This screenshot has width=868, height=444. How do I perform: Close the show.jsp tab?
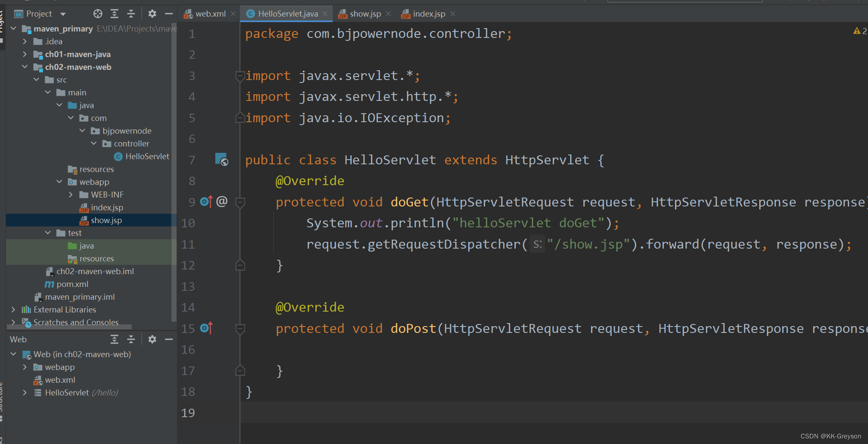coord(388,14)
